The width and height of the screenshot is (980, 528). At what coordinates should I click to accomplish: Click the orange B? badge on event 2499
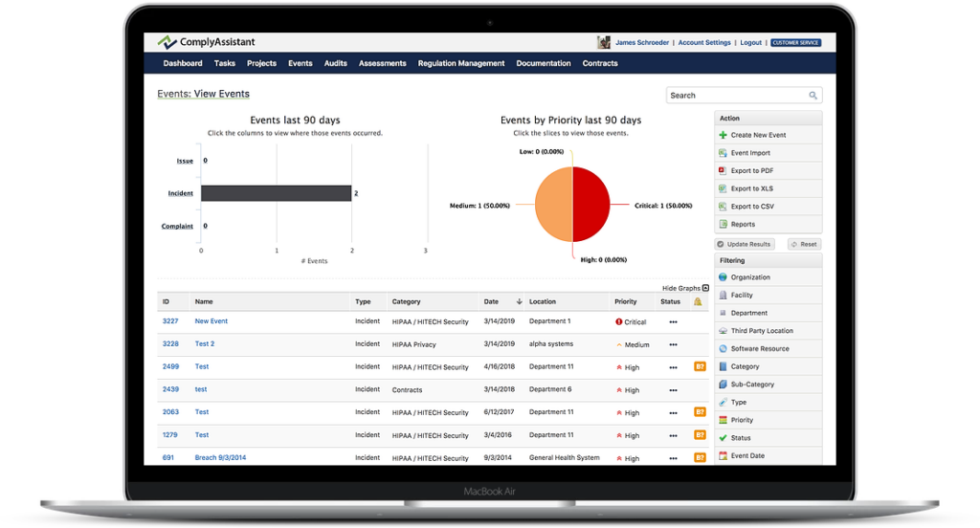[700, 366]
